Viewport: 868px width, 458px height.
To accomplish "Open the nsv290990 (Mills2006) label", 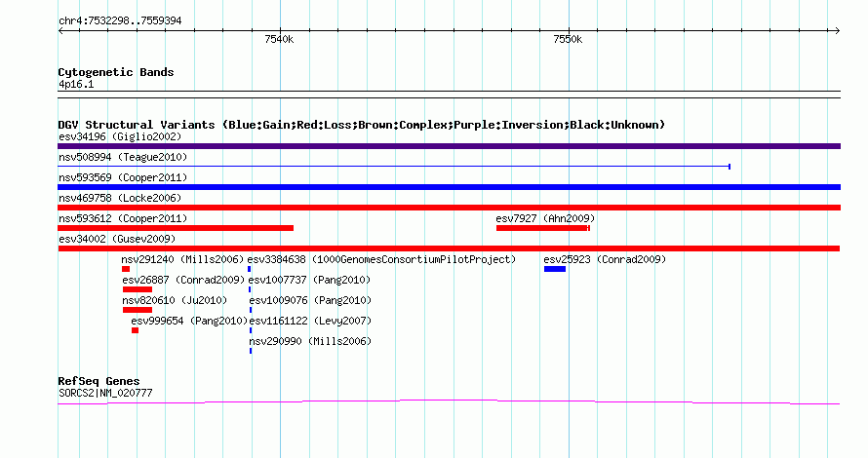I will coord(310,341).
